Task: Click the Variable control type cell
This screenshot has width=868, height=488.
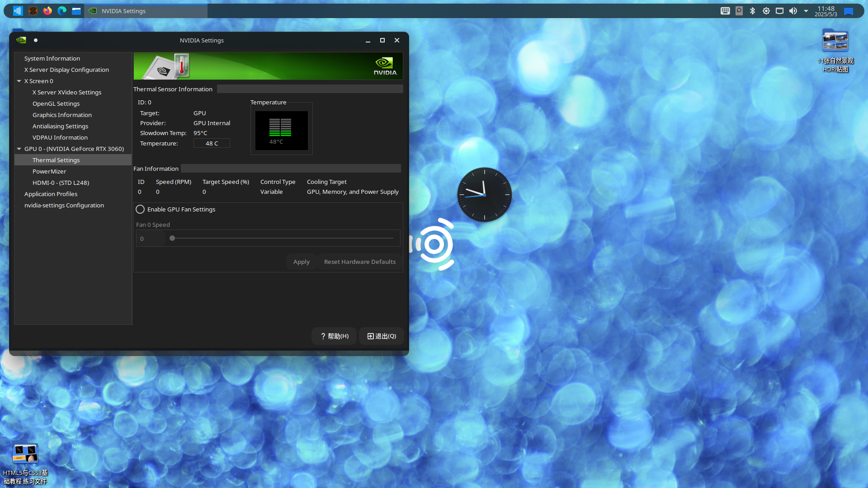Action: click(x=271, y=192)
